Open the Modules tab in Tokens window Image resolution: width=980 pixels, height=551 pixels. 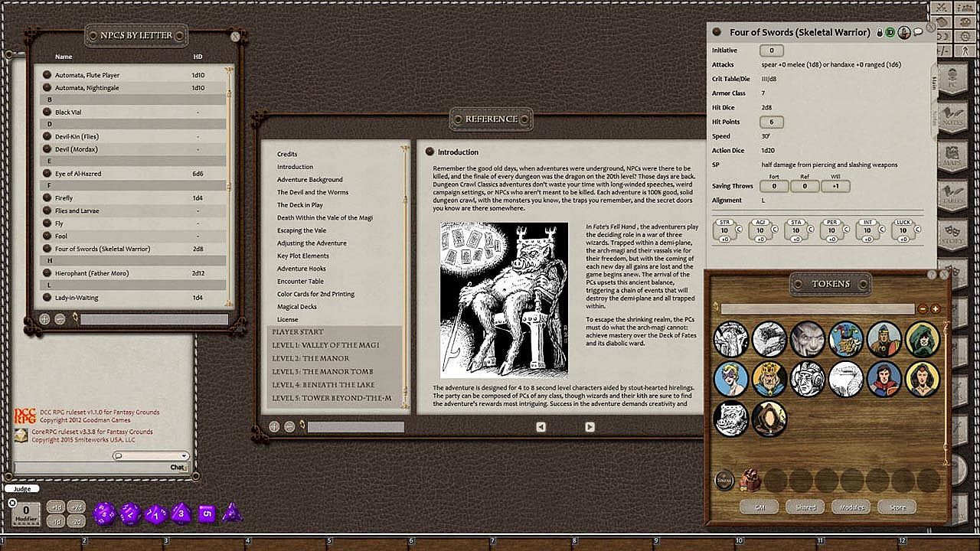pos(851,507)
